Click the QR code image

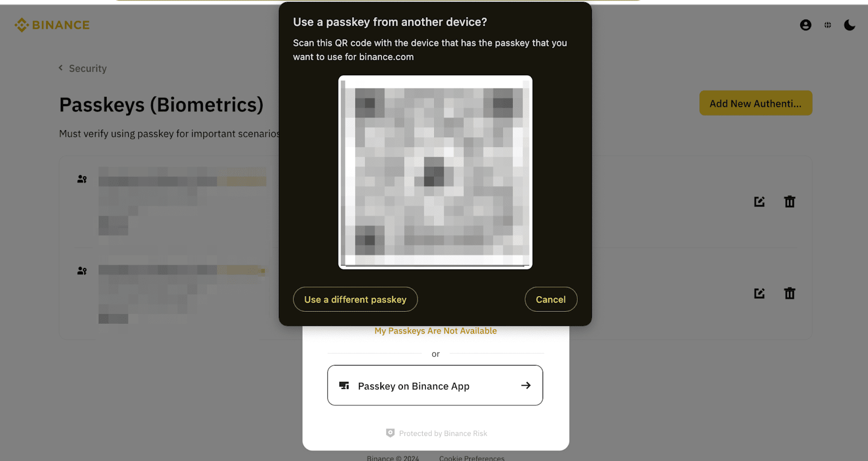click(435, 172)
